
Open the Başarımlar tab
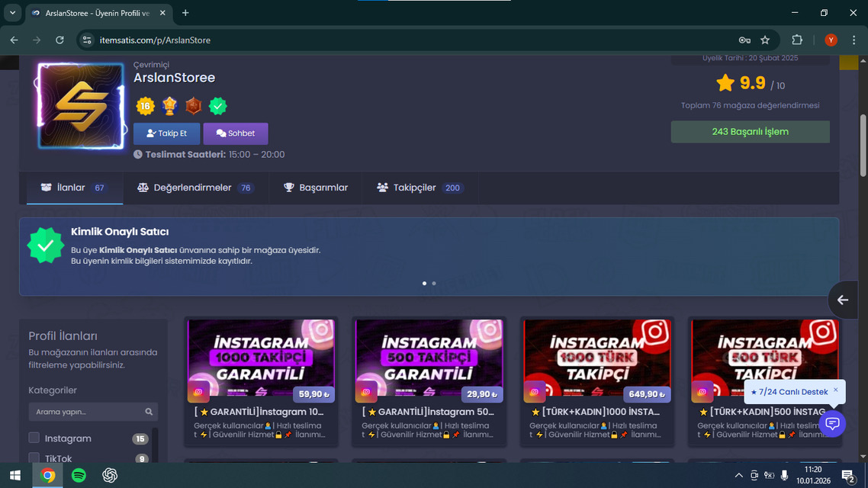316,188
